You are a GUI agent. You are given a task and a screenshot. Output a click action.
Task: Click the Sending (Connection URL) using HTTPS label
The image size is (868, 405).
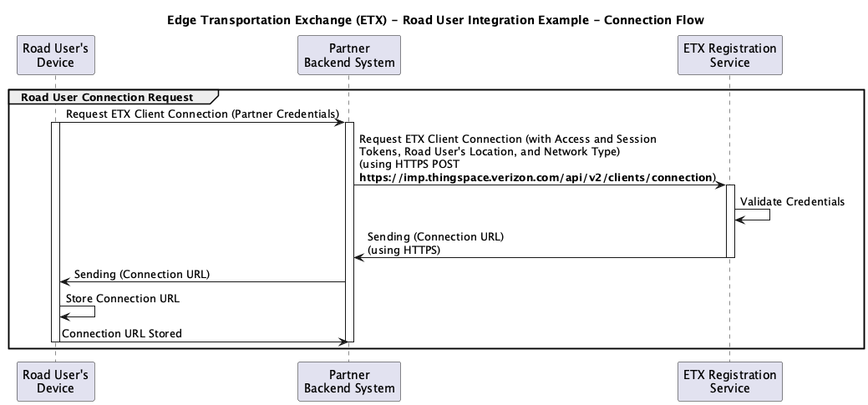click(435, 244)
